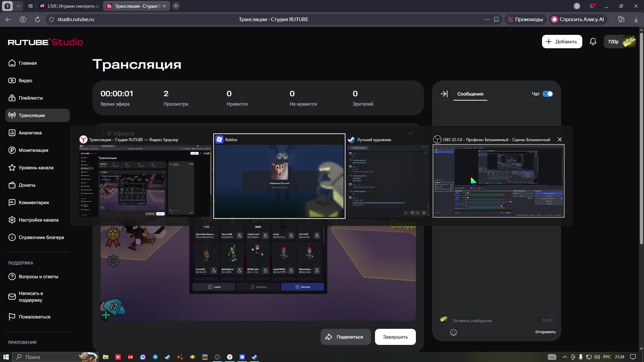The image size is (644, 362).
Task: Click the Windows search box Поиск
Action: [x=55, y=357]
